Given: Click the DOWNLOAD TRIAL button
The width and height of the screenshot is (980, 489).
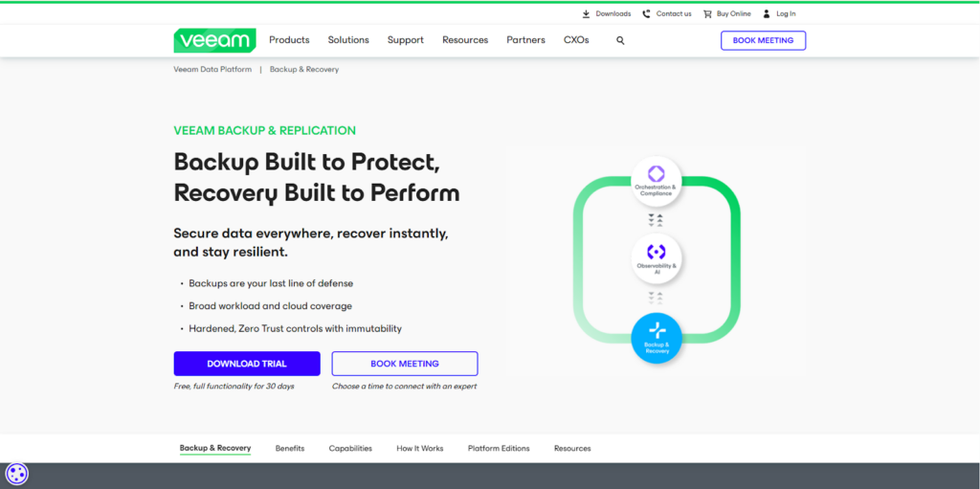Looking at the screenshot, I should [x=247, y=364].
